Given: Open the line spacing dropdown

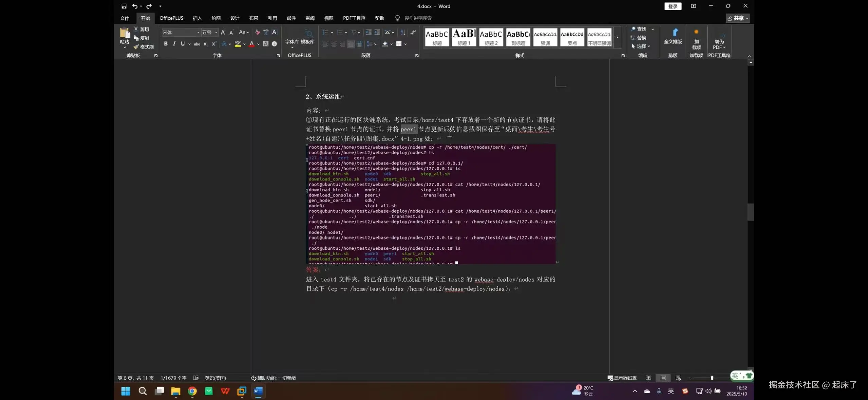Looking at the screenshot, I should [x=371, y=44].
